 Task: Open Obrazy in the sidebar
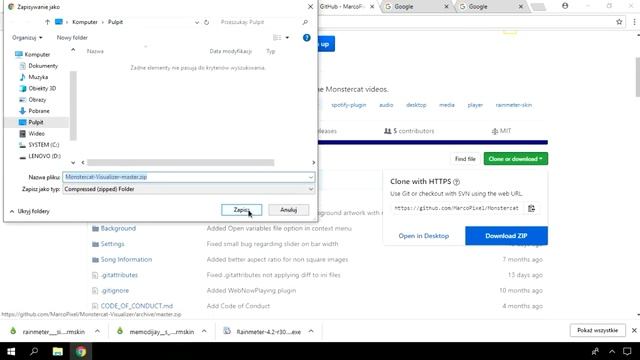pos(37,100)
